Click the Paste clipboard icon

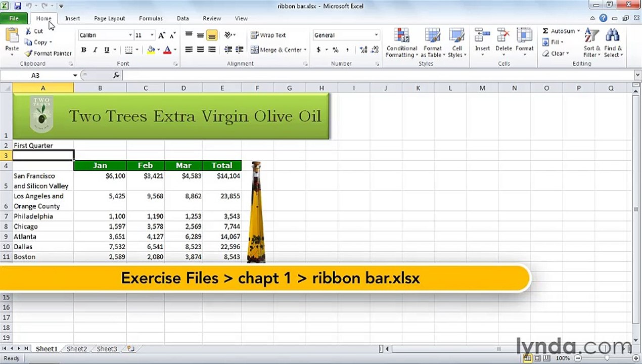pos(12,35)
